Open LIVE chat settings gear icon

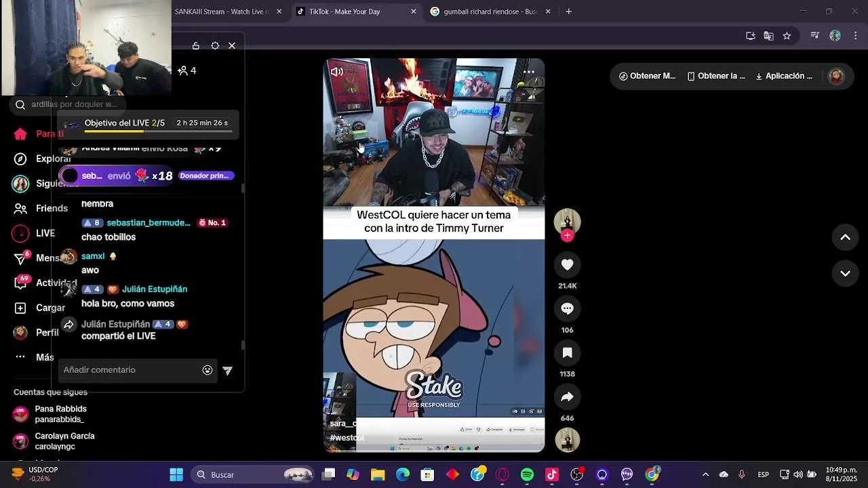pos(215,45)
